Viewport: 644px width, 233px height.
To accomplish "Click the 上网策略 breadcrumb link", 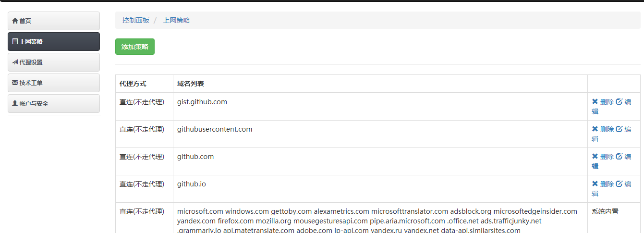I will coord(176,20).
